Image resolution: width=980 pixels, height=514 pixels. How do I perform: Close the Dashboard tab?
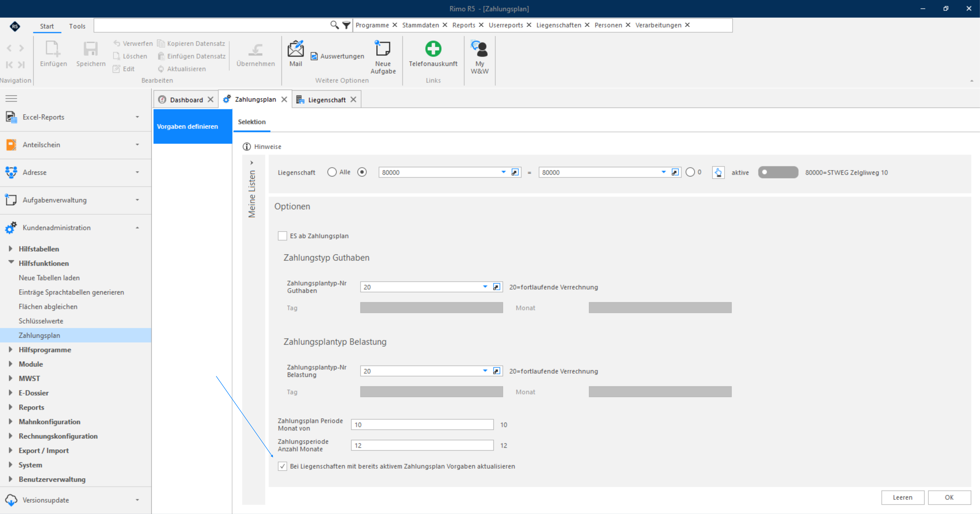[210, 100]
